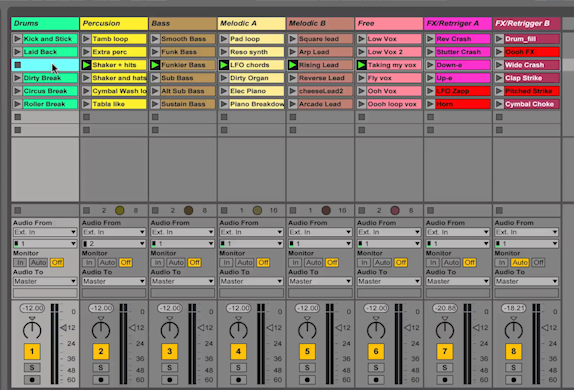Select the Wide Crash clip
Screen dimensions: 574x390
pos(532,65)
